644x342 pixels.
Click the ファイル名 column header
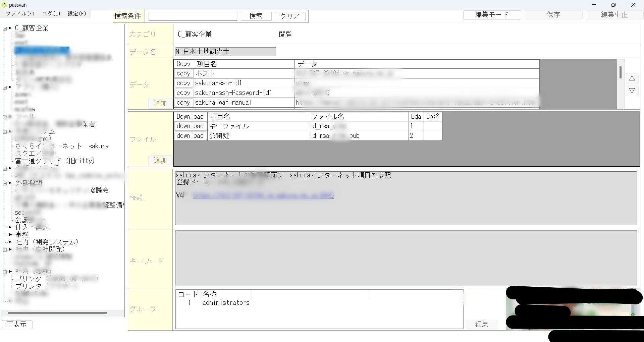point(358,117)
